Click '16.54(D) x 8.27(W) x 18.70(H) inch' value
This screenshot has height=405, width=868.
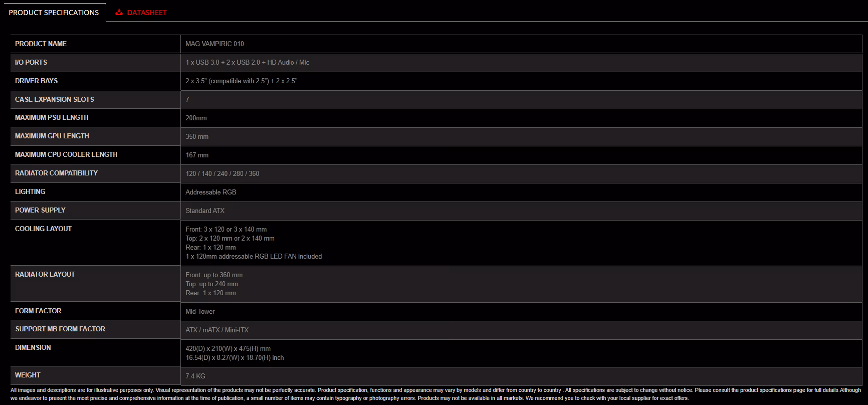(x=235, y=357)
